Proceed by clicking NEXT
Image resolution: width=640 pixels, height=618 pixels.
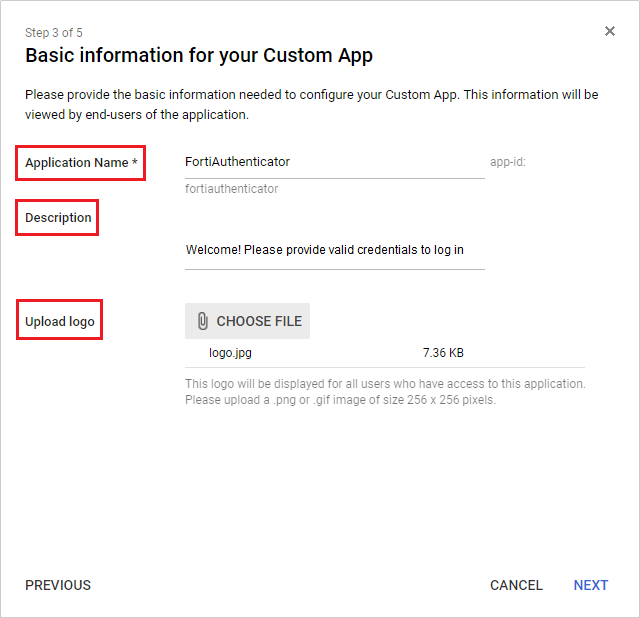590,585
